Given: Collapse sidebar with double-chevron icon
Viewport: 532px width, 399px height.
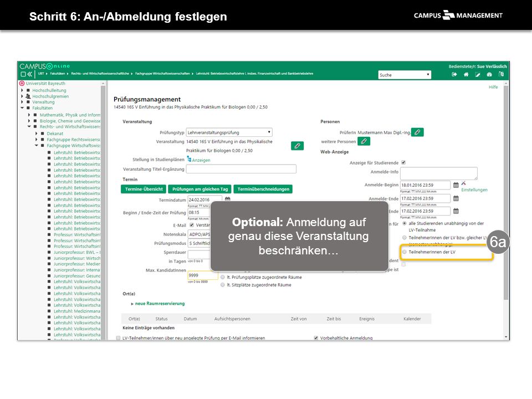Looking at the screenshot, I should [30, 74].
